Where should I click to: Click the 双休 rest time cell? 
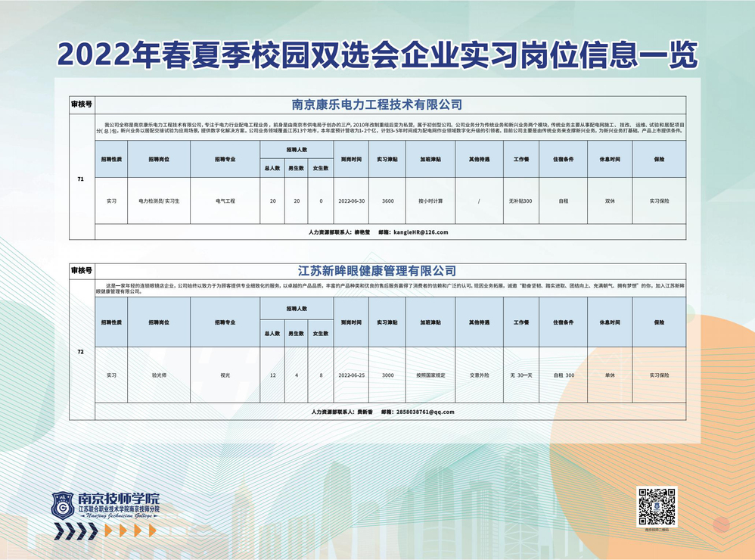[610, 201]
